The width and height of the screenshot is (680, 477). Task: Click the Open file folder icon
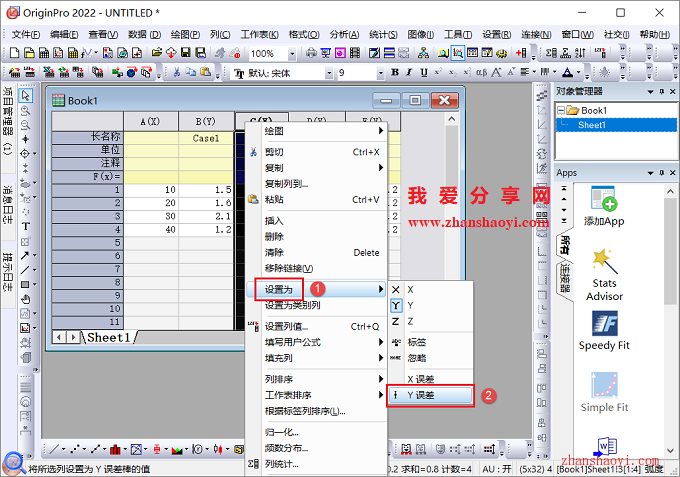pos(157,53)
